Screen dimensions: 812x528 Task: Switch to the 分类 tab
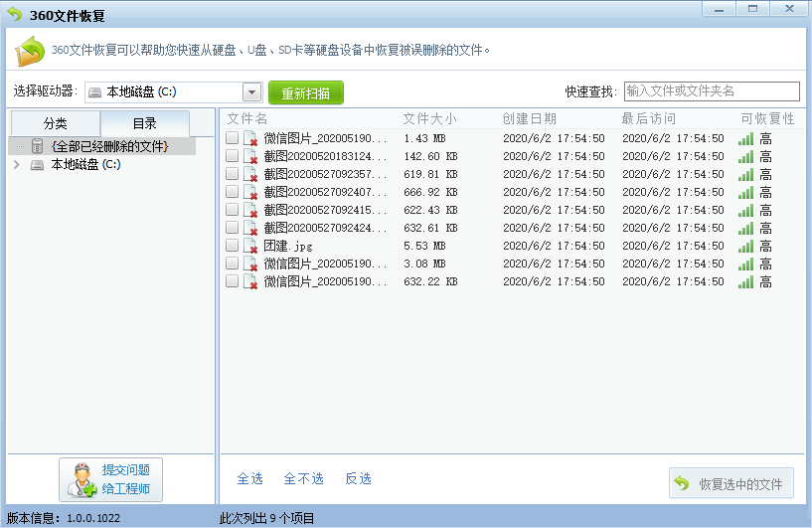click(x=56, y=124)
